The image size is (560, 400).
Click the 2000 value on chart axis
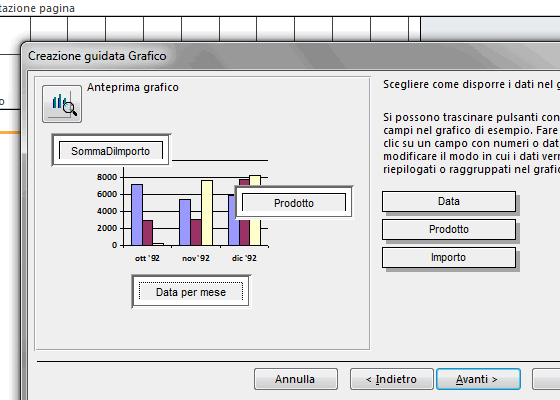click(107, 228)
